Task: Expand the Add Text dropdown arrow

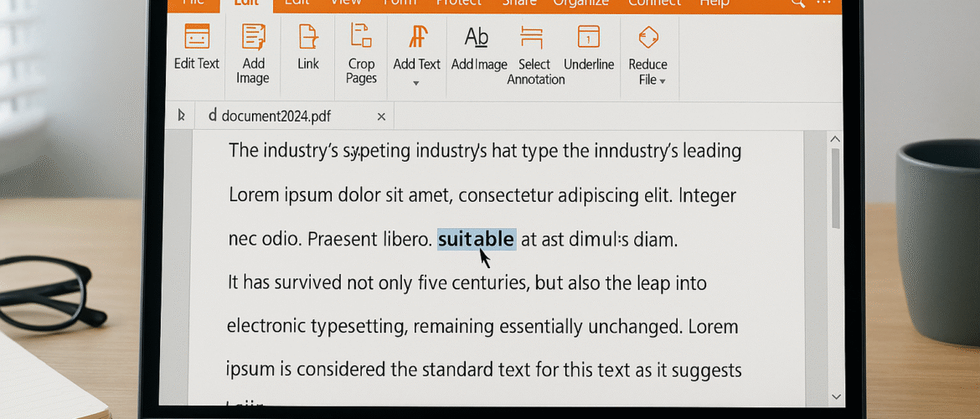Action: pyautogui.click(x=416, y=83)
